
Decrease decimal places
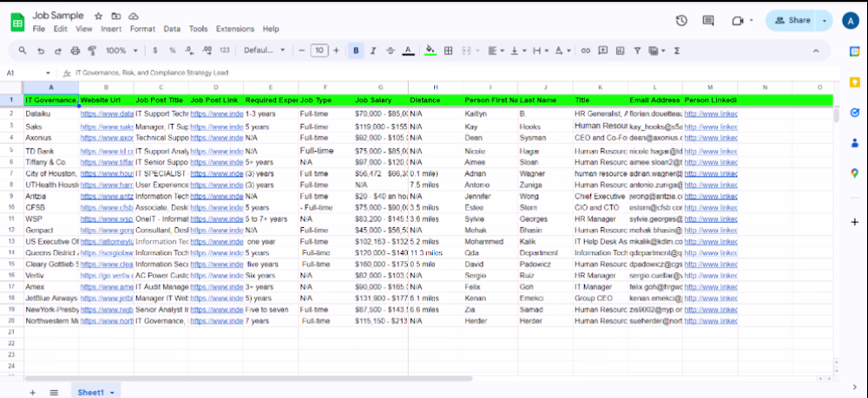tap(189, 50)
